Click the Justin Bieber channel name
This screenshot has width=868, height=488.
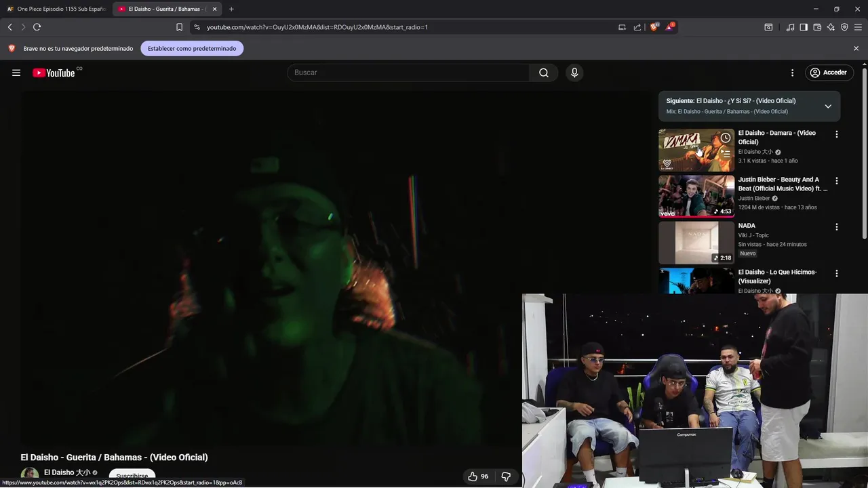(754, 199)
